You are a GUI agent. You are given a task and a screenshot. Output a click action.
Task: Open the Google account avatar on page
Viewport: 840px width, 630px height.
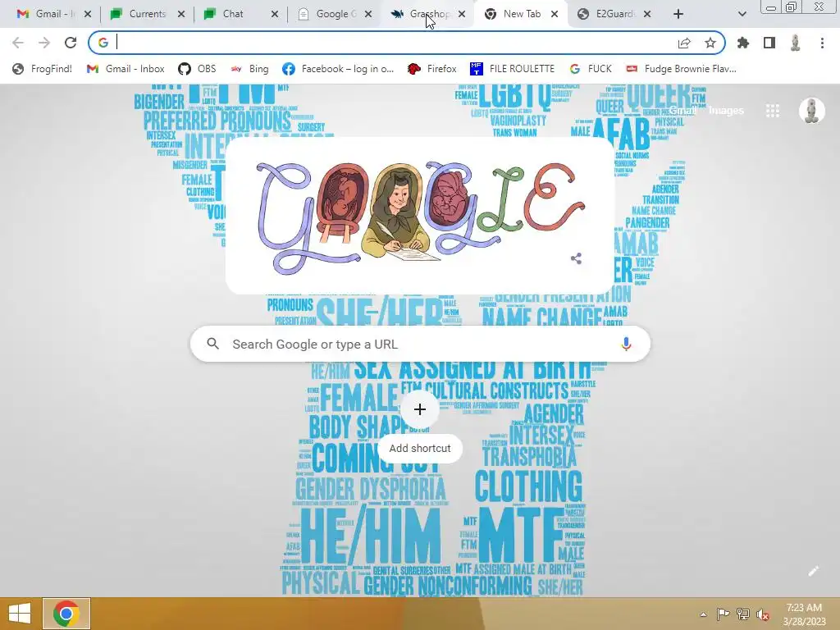(811, 111)
